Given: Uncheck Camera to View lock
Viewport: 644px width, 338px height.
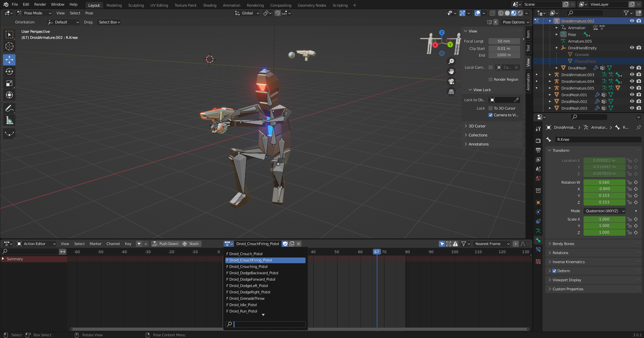Looking at the screenshot, I should [491, 115].
